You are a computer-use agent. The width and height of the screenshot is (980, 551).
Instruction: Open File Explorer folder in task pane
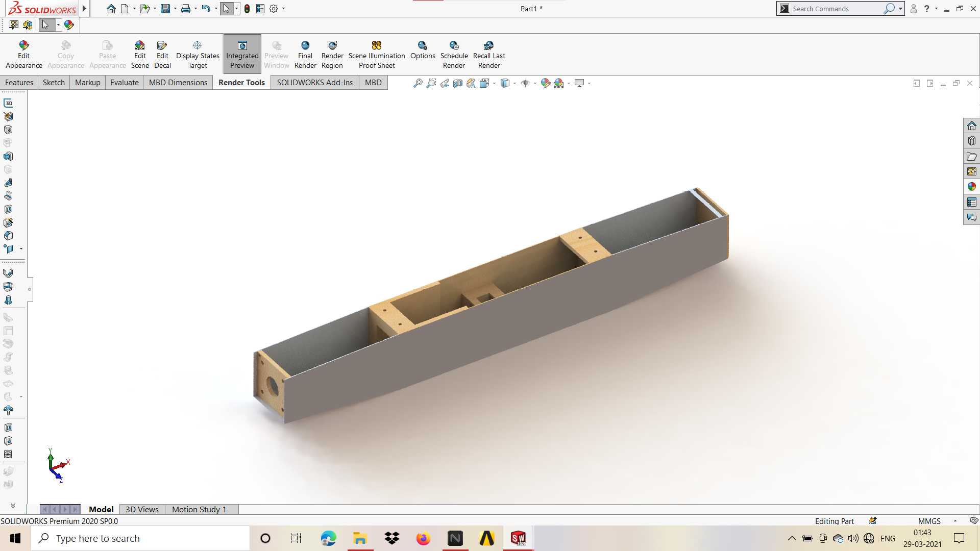971,156
